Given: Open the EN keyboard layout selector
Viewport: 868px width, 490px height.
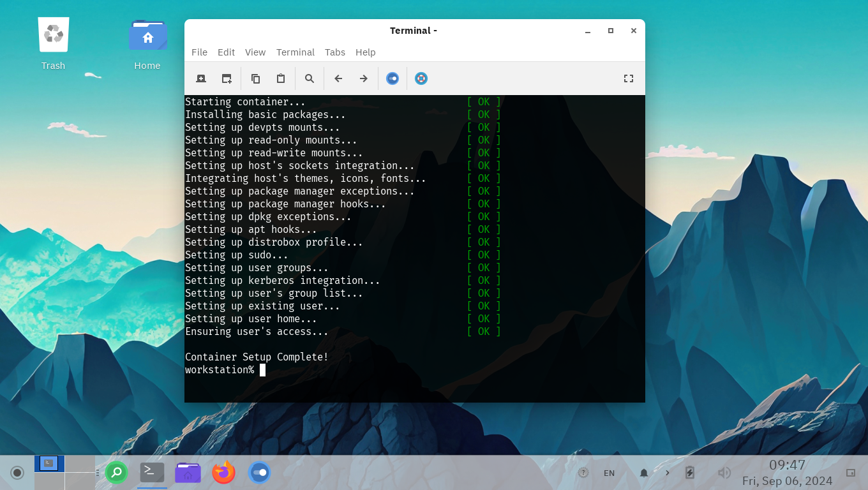Looking at the screenshot, I should pos(609,473).
